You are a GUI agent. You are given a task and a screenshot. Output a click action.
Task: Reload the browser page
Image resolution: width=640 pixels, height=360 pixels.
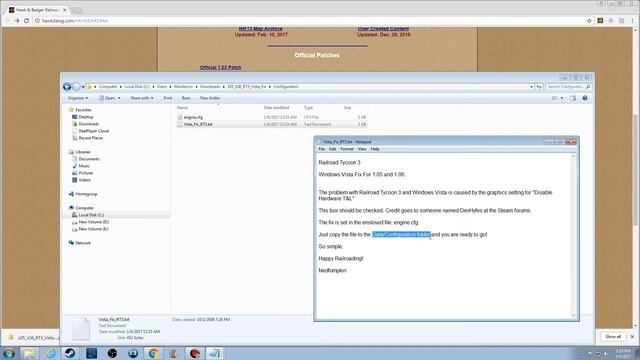click(x=27, y=20)
